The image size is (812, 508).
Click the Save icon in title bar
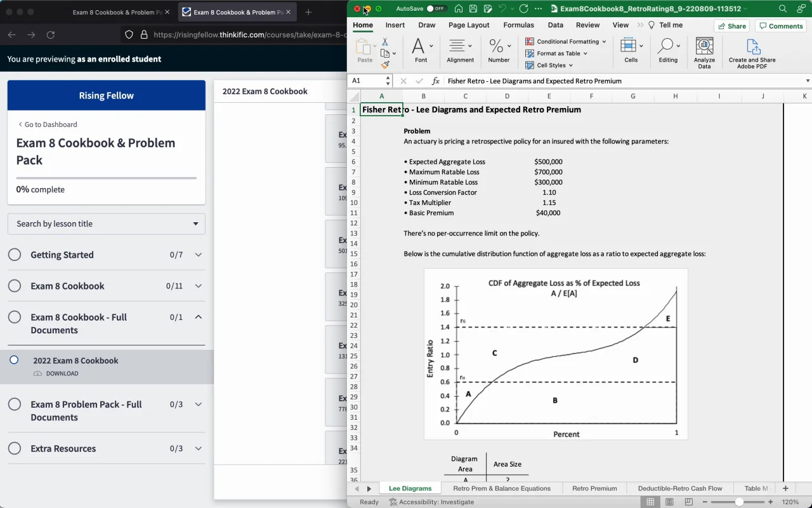(473, 9)
